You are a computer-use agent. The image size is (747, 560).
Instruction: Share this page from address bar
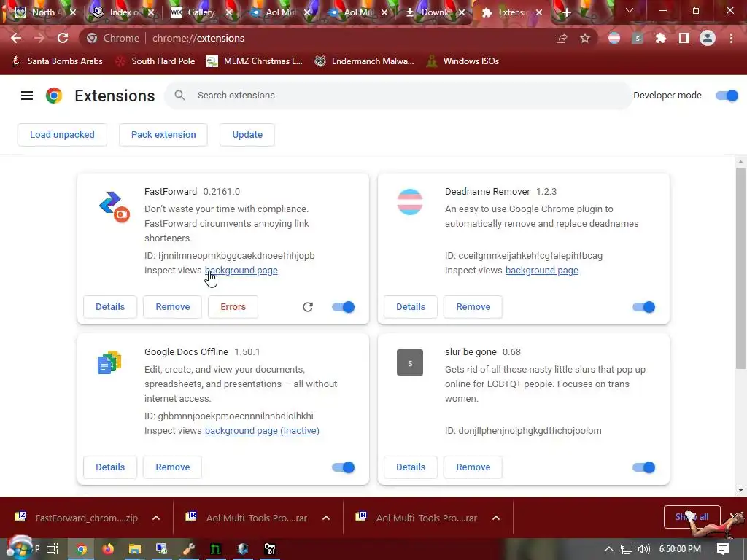(x=562, y=38)
